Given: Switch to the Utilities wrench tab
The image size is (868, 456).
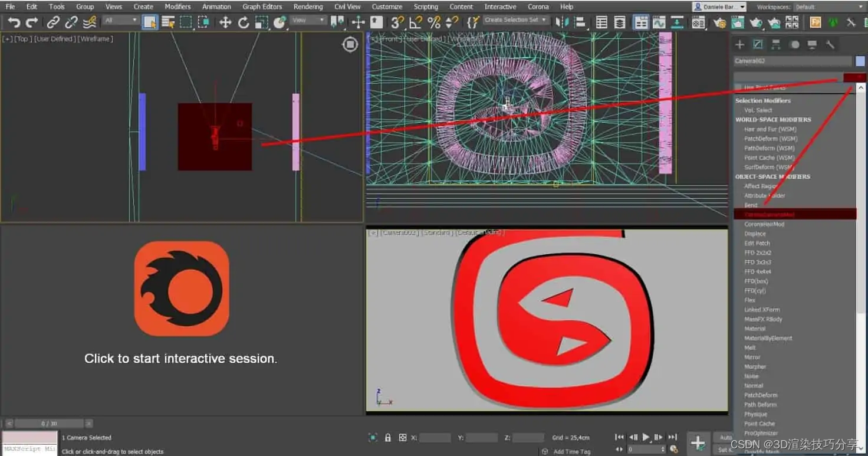Looking at the screenshot, I should 830,45.
